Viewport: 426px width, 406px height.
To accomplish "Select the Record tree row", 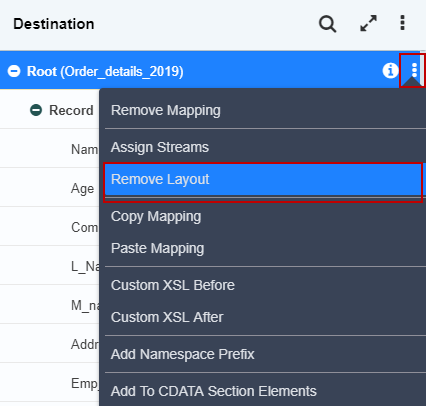I will pos(49,110).
